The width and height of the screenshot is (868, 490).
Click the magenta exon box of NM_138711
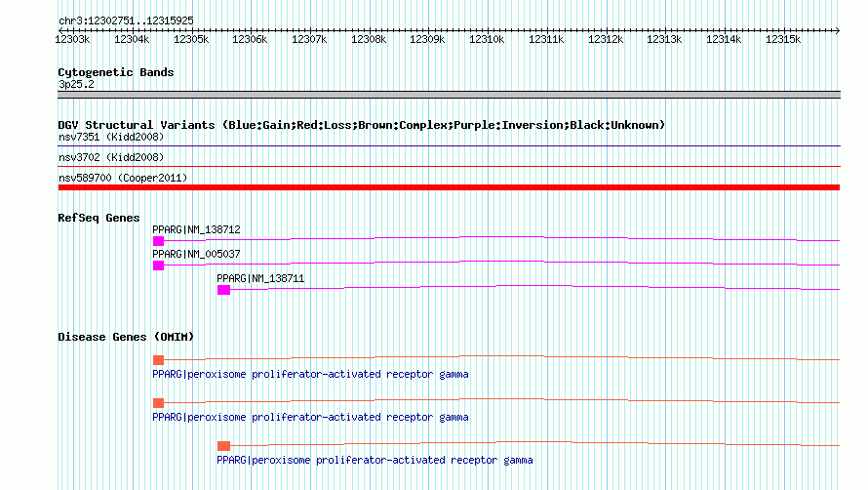point(223,290)
